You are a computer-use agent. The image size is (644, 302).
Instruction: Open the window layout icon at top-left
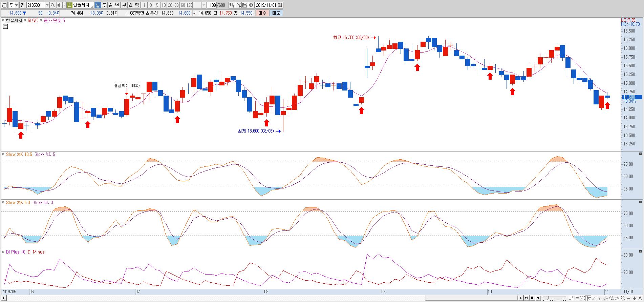(4, 5)
